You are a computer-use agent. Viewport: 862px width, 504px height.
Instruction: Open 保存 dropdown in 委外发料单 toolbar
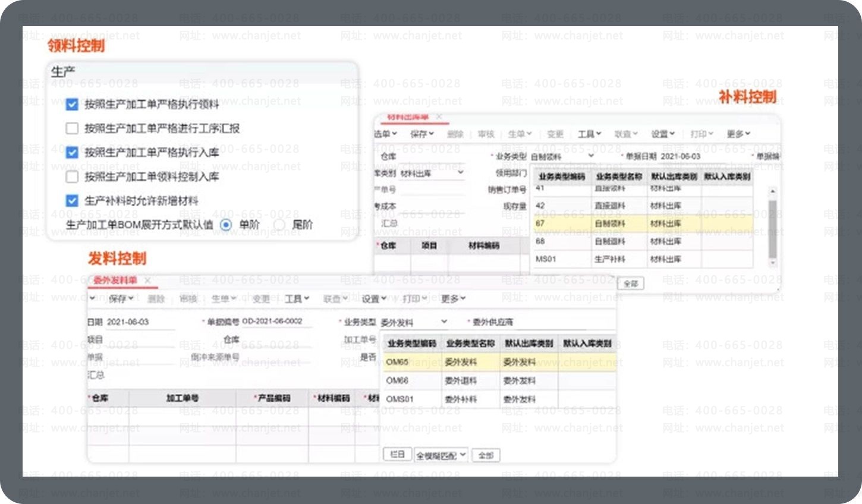click(x=121, y=299)
